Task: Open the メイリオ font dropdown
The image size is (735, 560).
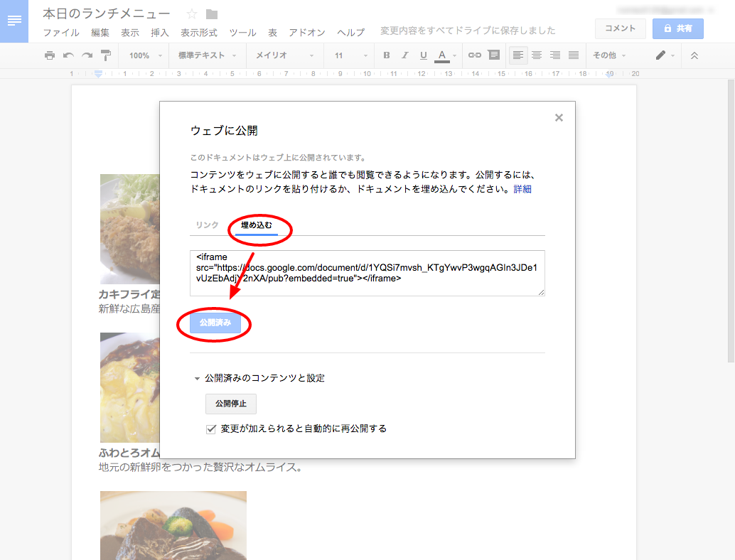Action: [x=284, y=55]
